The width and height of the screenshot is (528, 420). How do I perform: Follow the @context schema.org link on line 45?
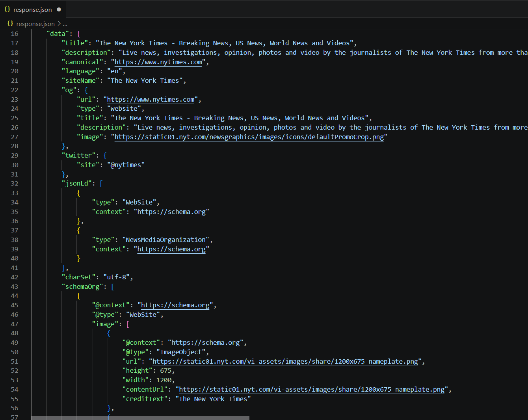tap(175, 305)
